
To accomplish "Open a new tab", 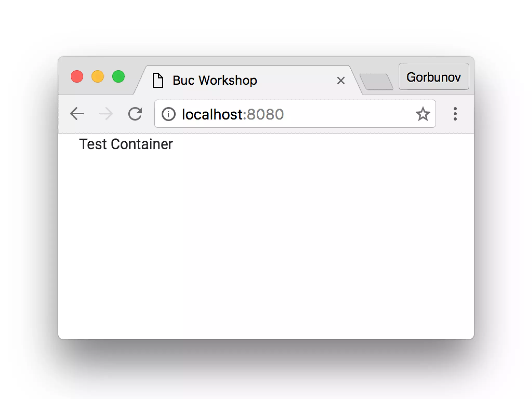I will click(x=376, y=82).
